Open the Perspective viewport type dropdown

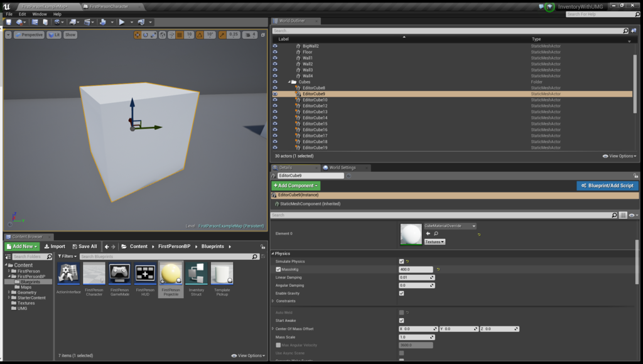click(29, 35)
